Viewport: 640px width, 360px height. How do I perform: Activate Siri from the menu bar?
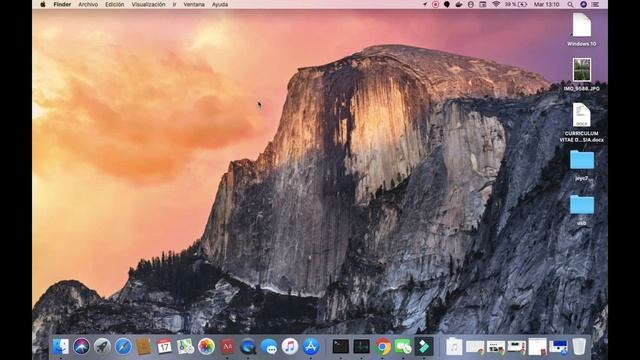click(x=583, y=4)
